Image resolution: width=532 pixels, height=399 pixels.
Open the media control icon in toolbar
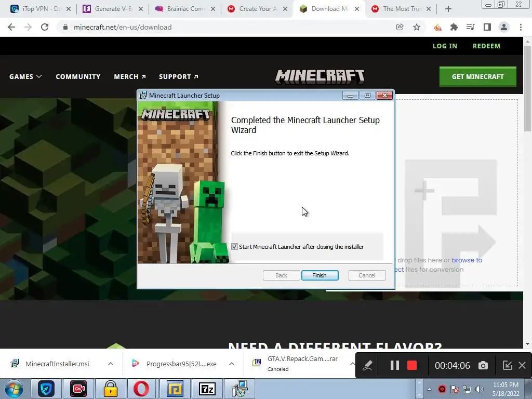point(471,27)
